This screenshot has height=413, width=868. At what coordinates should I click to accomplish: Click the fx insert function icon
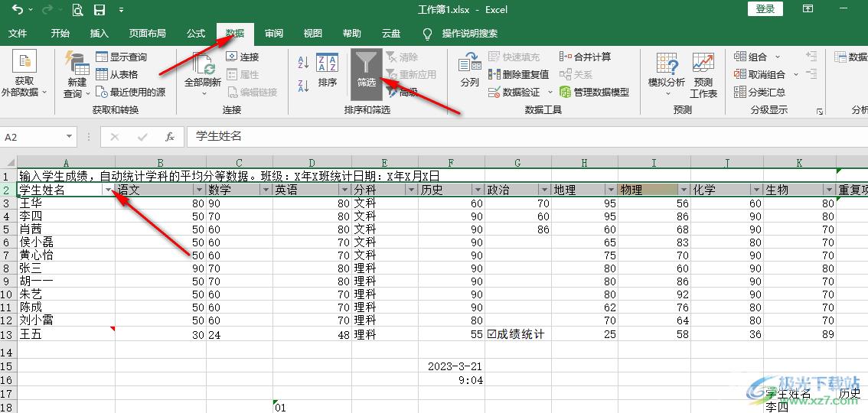point(171,137)
